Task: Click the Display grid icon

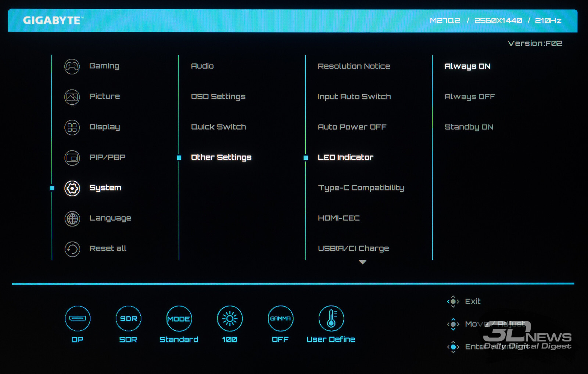Action: pos(72,127)
